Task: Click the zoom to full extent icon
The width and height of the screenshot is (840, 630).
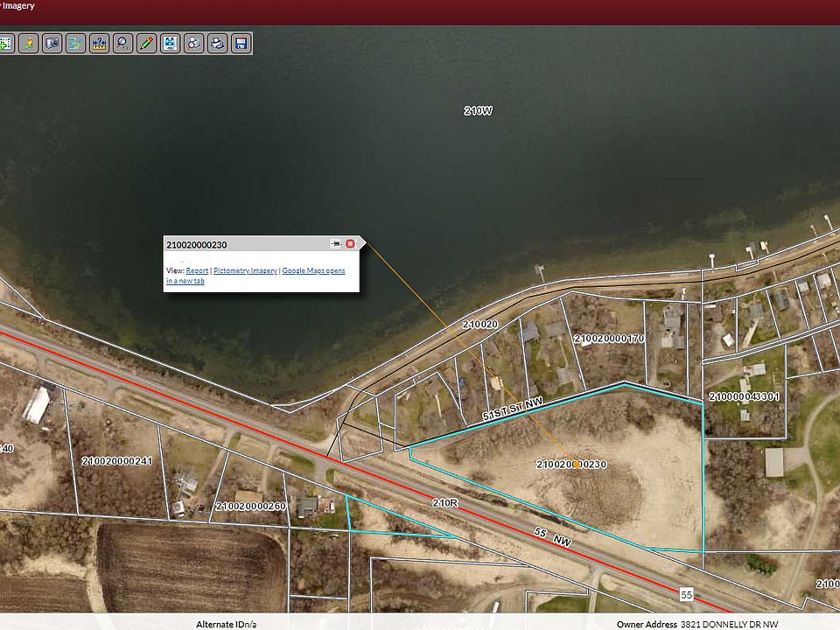Action: [170, 43]
